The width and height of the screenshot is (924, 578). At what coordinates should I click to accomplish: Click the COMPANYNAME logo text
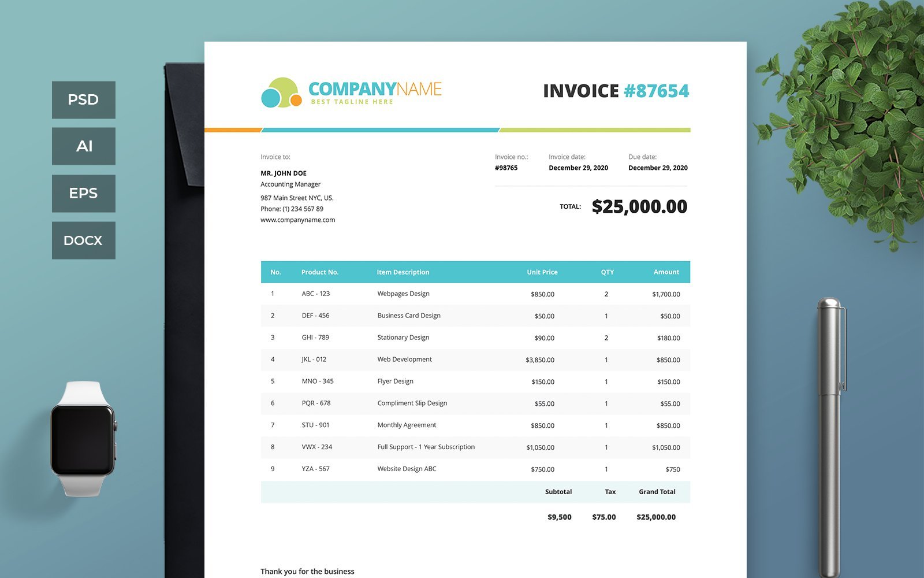375,89
